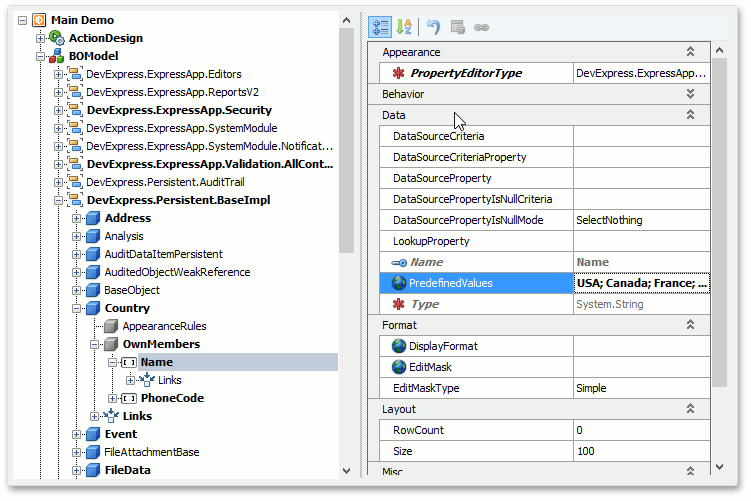The width and height of the screenshot is (751, 501).
Task: Click the DevExpress.ExpressApp.Editors namespace icon
Action: (75, 74)
